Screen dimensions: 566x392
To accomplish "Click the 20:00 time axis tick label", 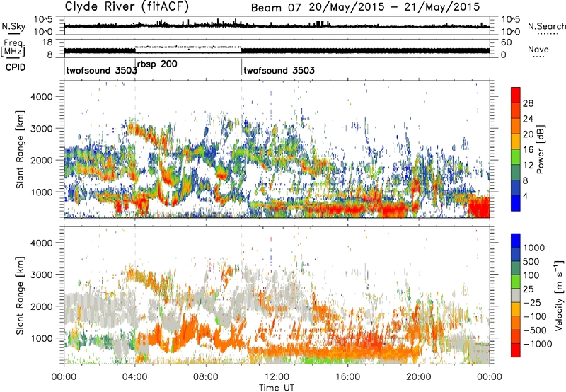I will point(418,377).
